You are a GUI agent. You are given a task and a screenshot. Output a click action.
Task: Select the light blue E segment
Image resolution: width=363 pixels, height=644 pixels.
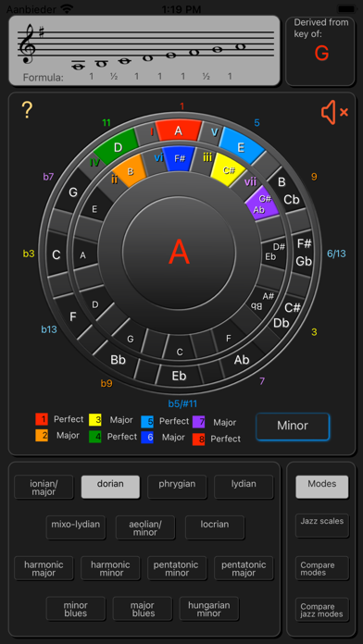[x=242, y=145]
